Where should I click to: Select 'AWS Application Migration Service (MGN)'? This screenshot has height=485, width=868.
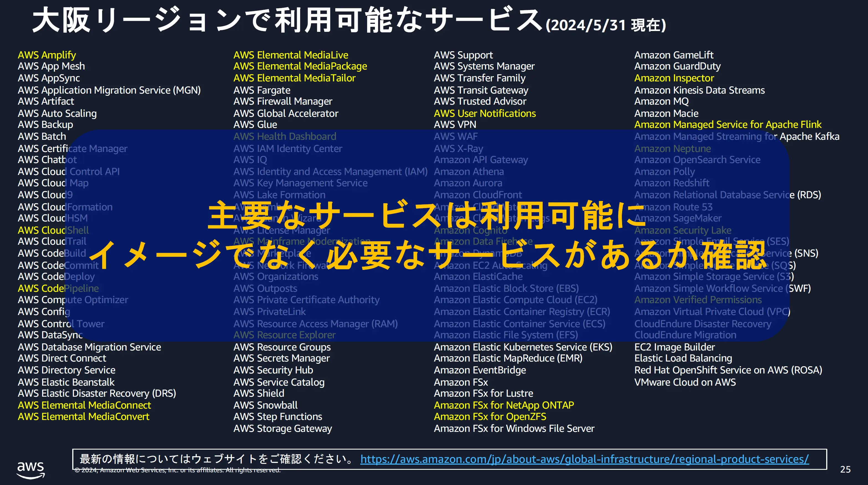pyautogui.click(x=109, y=90)
